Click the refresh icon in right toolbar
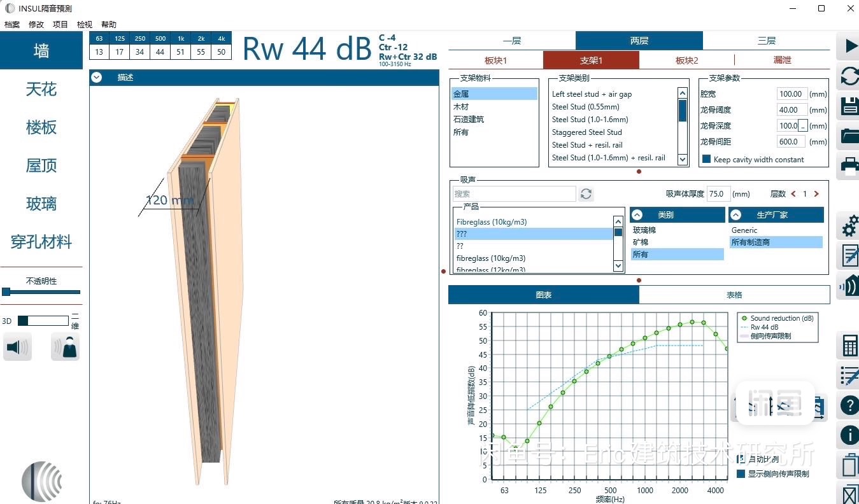Viewport: 859px width, 504px height. (x=850, y=77)
